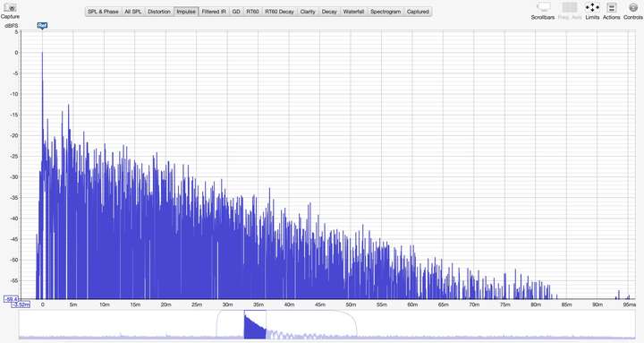Viewport: 644px width, 343px height.
Task: Open the Waterfall tab
Action: point(353,12)
